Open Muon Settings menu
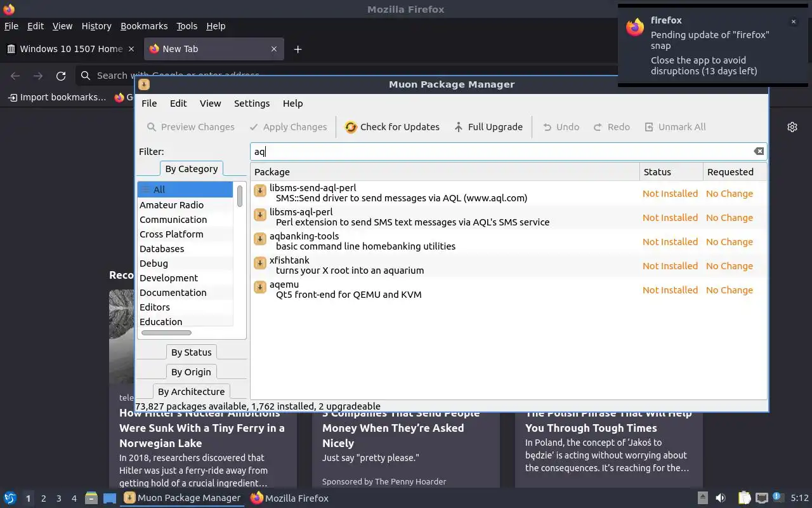Viewport: 812px width, 508px height. (252, 104)
